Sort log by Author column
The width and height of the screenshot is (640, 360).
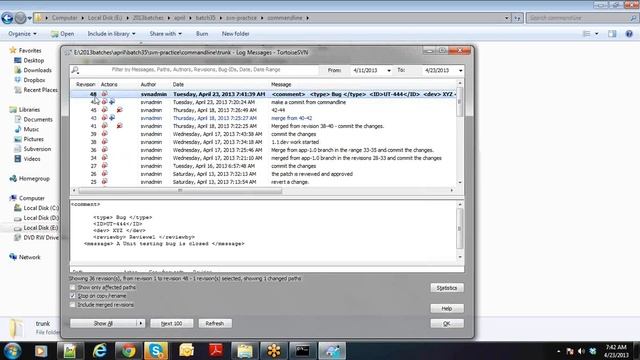[148, 84]
